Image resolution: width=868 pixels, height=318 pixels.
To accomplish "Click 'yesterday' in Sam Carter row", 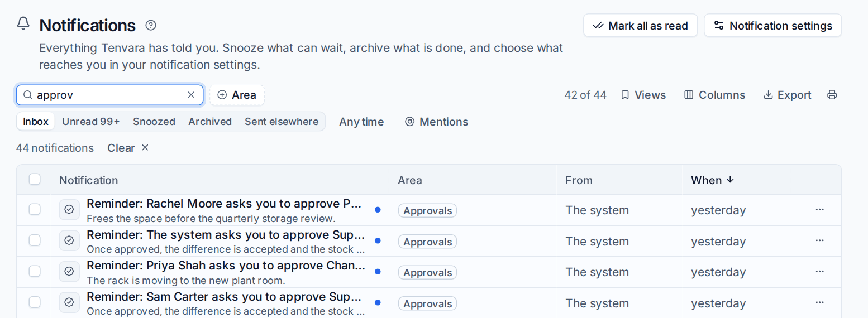I will click(x=718, y=303).
